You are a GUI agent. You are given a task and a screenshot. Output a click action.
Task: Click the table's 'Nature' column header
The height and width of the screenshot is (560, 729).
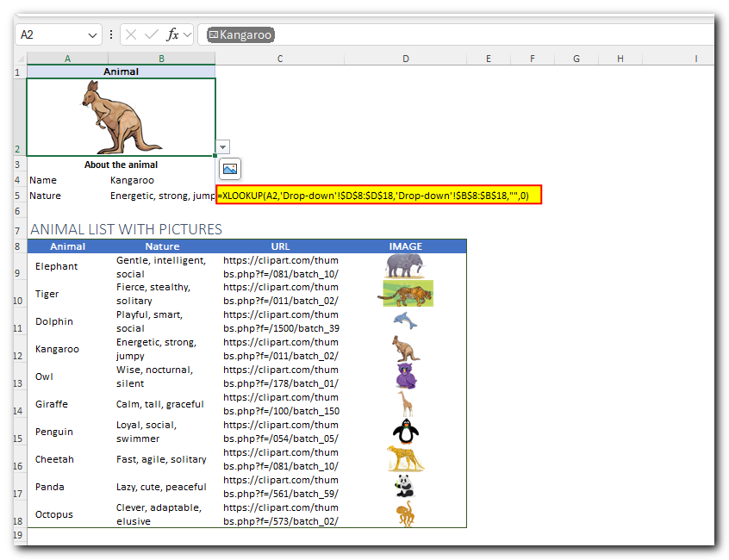(x=162, y=246)
